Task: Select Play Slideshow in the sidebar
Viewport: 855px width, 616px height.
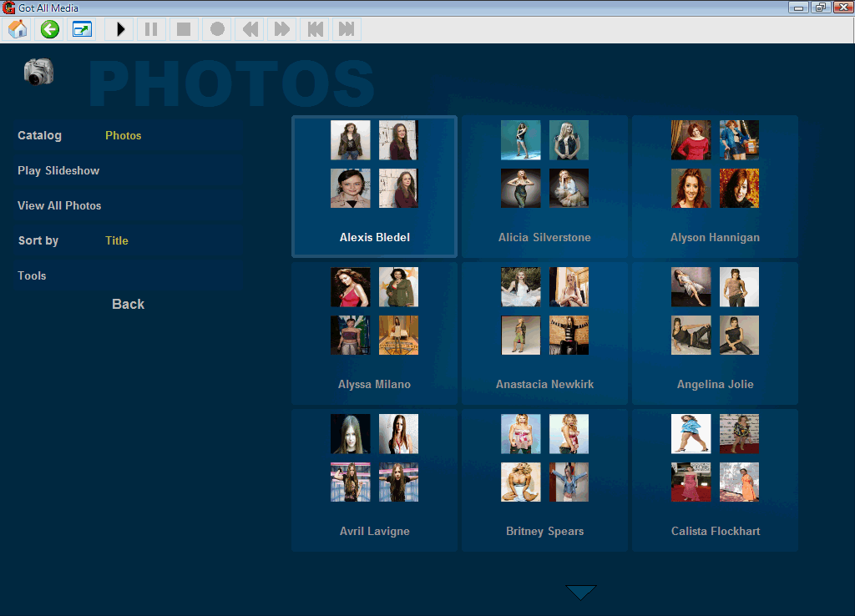Action: pos(128,170)
